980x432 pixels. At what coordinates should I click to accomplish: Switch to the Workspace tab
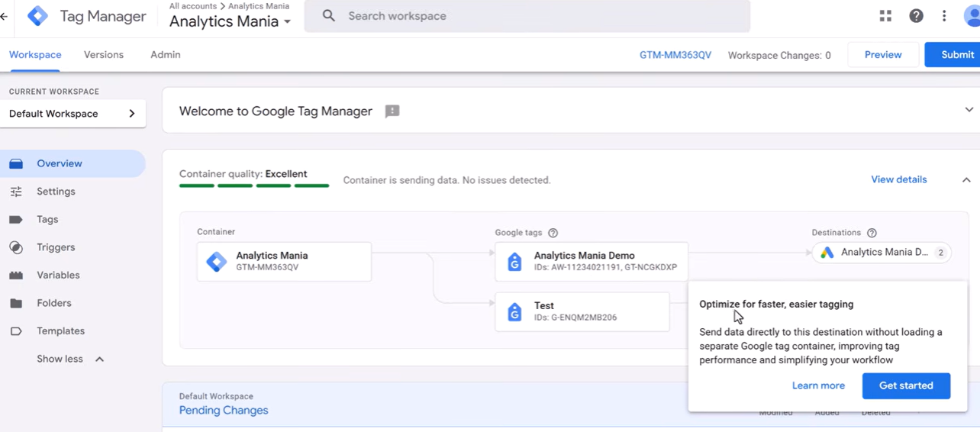pyautogui.click(x=35, y=55)
